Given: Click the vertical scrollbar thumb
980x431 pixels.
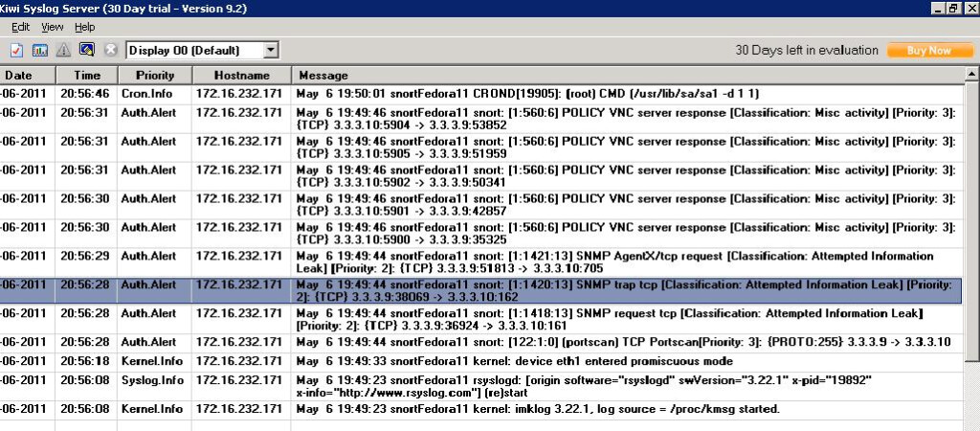Looking at the screenshot, I should click(972, 220).
